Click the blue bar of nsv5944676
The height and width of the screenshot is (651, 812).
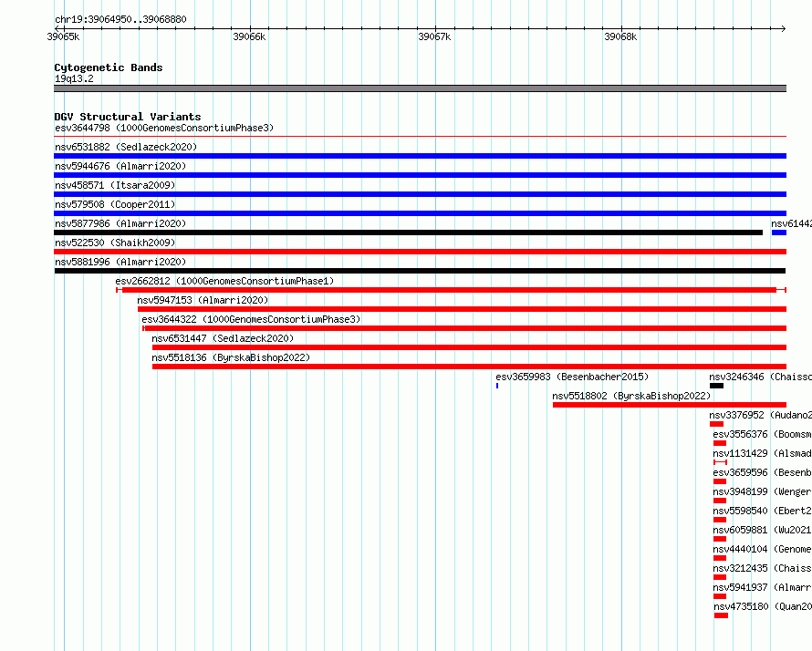(420, 175)
